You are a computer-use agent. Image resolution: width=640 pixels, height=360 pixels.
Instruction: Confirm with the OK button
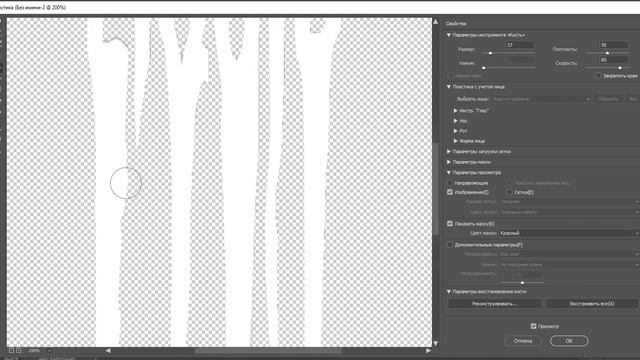(x=569, y=341)
